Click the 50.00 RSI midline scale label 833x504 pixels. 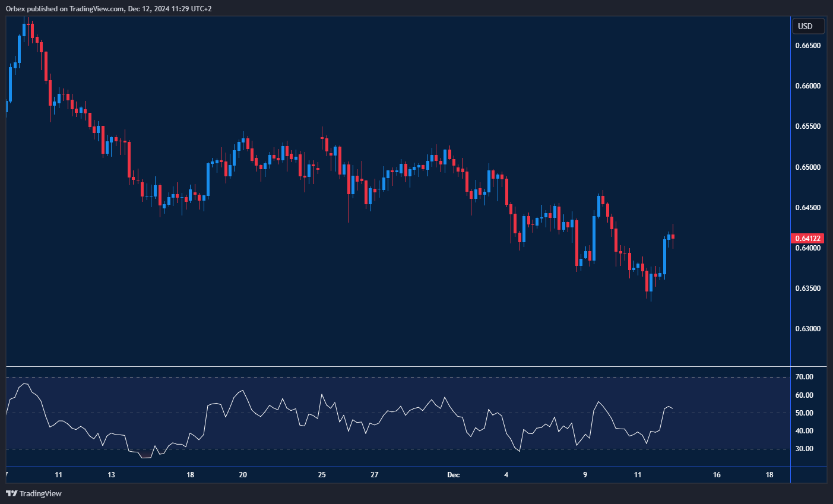click(x=805, y=413)
